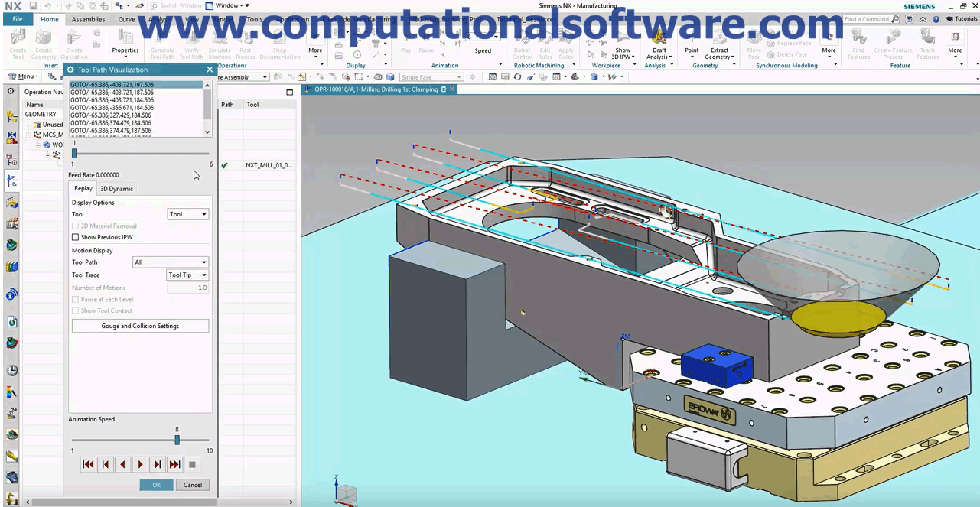Click the Generate Tool Path icon
The height and width of the screenshot is (507, 980).
pos(162,43)
